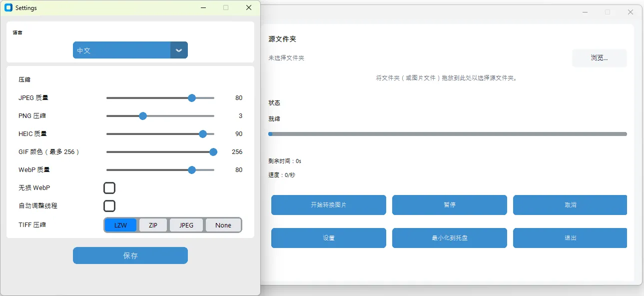Enable the 无损 WebP checkbox
This screenshot has height=296, width=644.
[109, 188]
